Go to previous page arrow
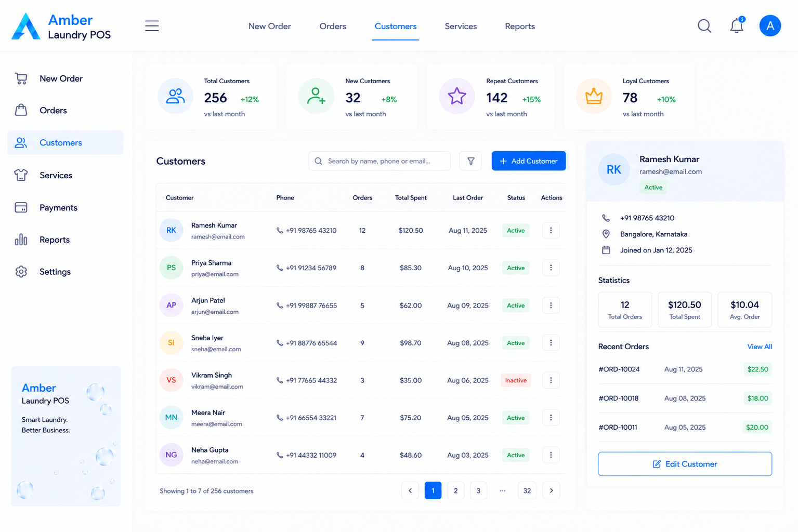Screen dimensions: 798x532 [410, 490]
